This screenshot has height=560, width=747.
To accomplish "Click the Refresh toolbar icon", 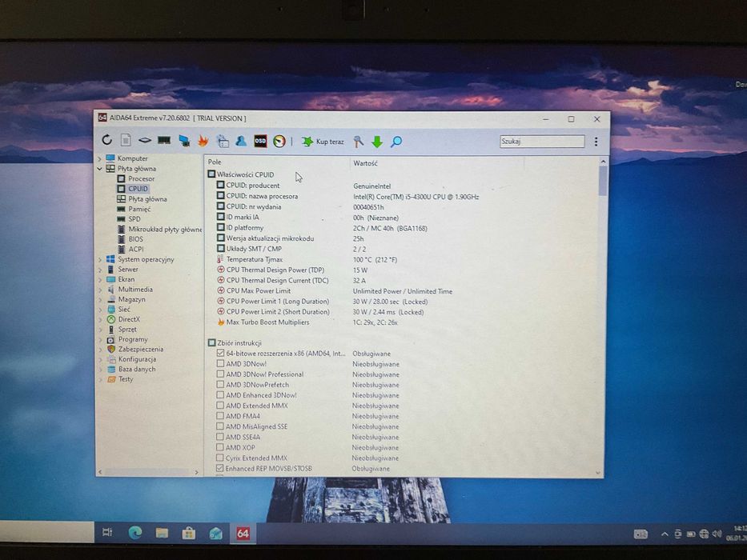I will (106, 139).
